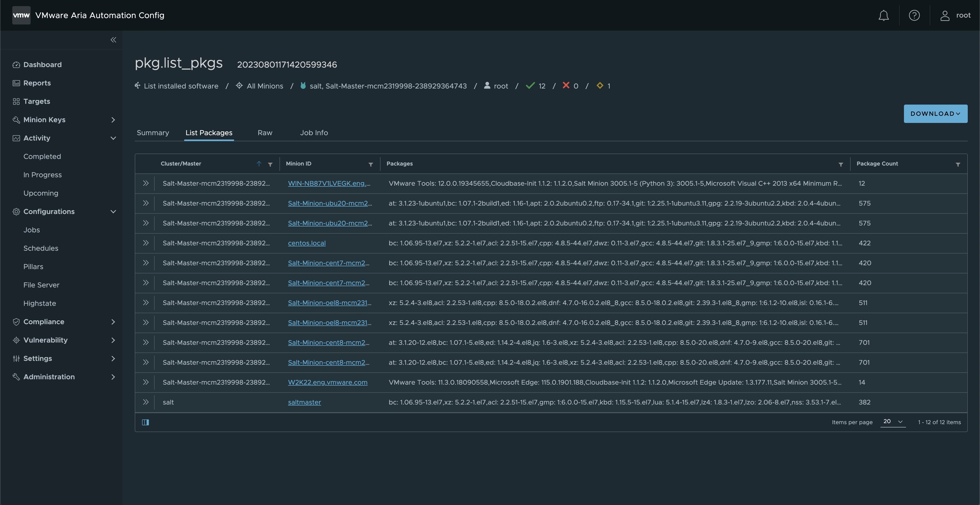Click the salt master breadcrumb icon

click(303, 85)
